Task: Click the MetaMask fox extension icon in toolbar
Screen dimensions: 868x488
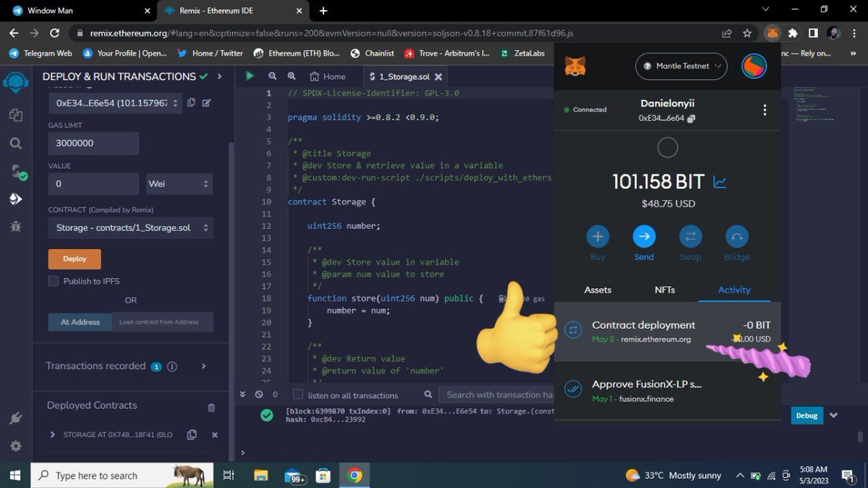Action: click(773, 33)
